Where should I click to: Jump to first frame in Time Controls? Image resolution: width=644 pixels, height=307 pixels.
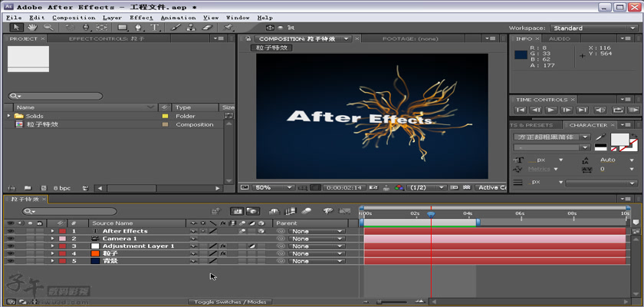520,111
